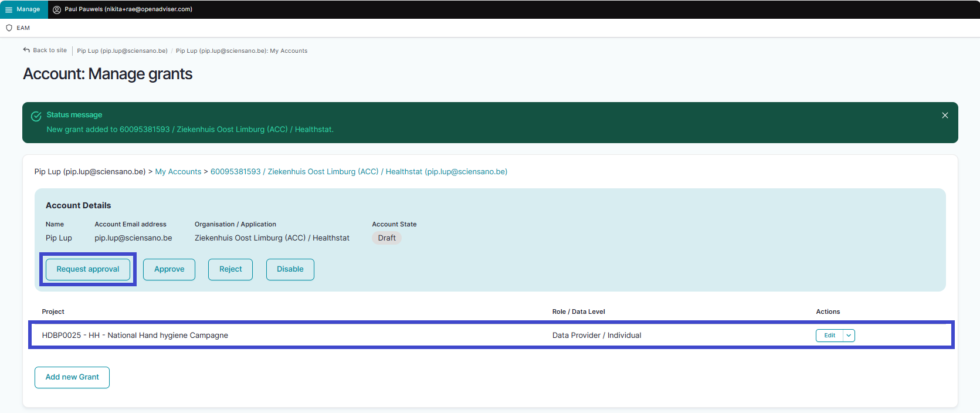Open My Accounts link in card path
Viewport: 980px width, 413px height.
click(x=178, y=172)
